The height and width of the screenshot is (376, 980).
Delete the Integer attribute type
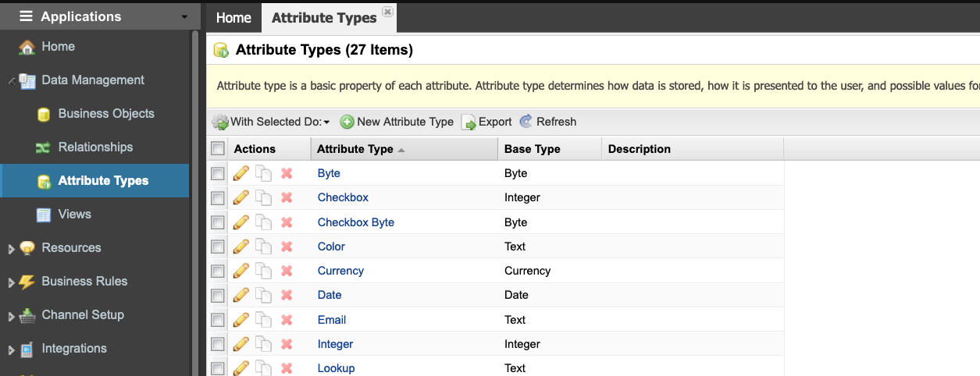tap(287, 344)
